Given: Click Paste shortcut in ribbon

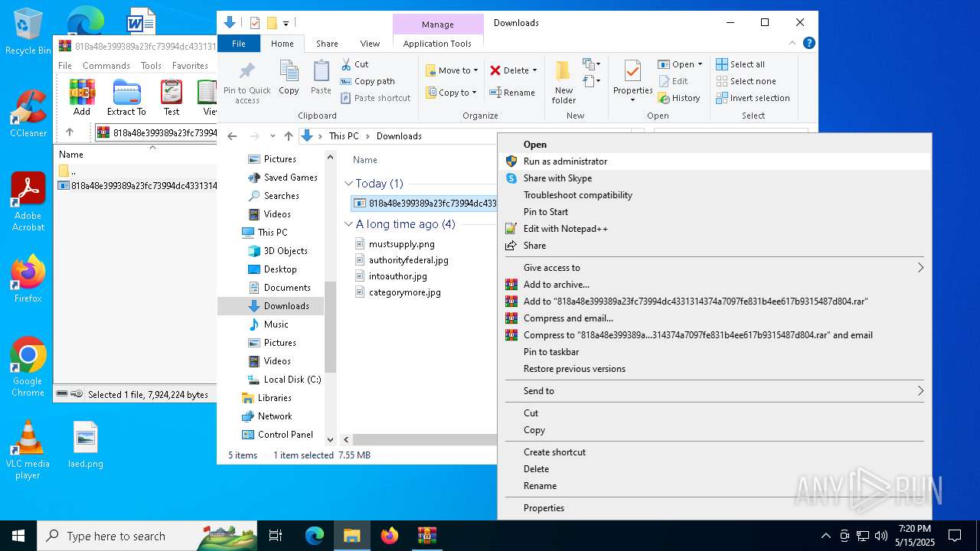Looking at the screenshot, I should pyautogui.click(x=375, y=98).
